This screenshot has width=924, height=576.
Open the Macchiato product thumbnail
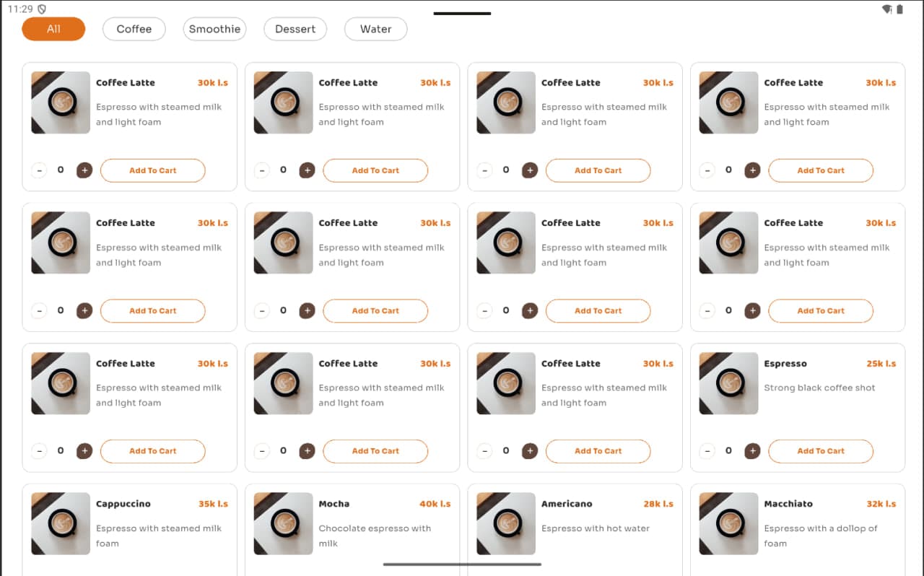728,523
